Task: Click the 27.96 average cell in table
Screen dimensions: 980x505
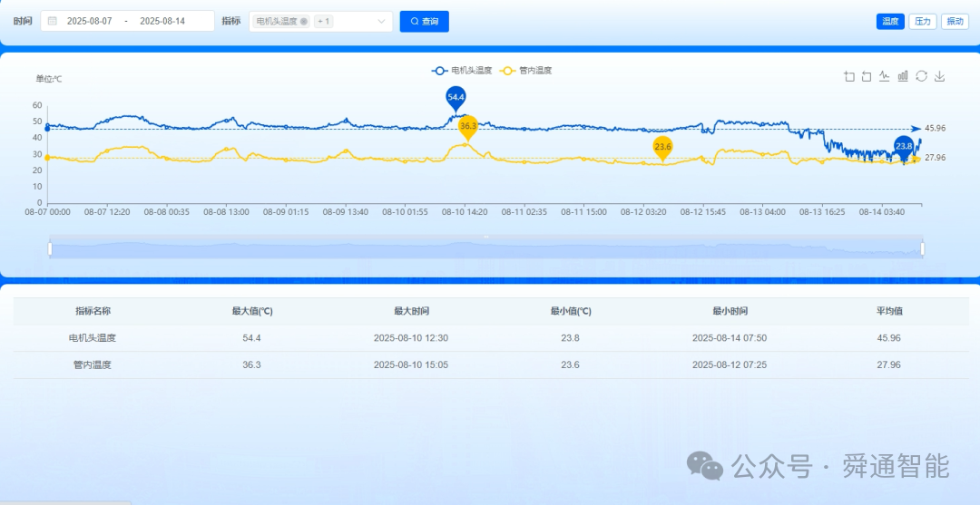Action: (888, 364)
